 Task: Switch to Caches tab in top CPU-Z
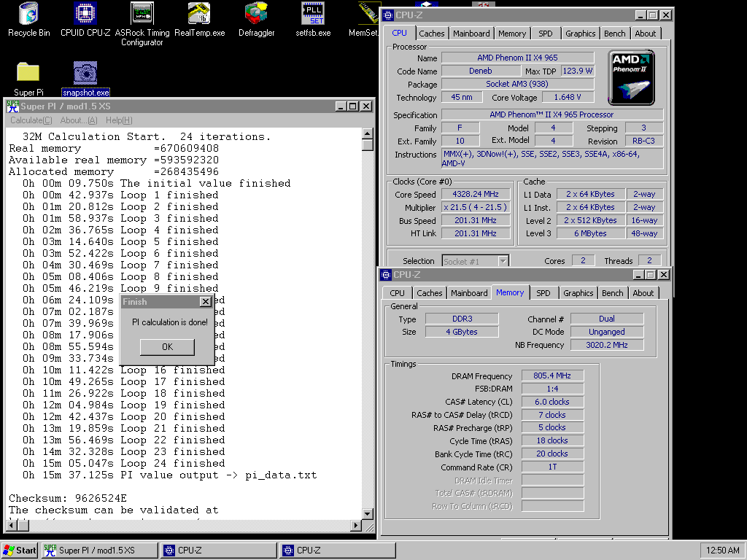(x=432, y=34)
